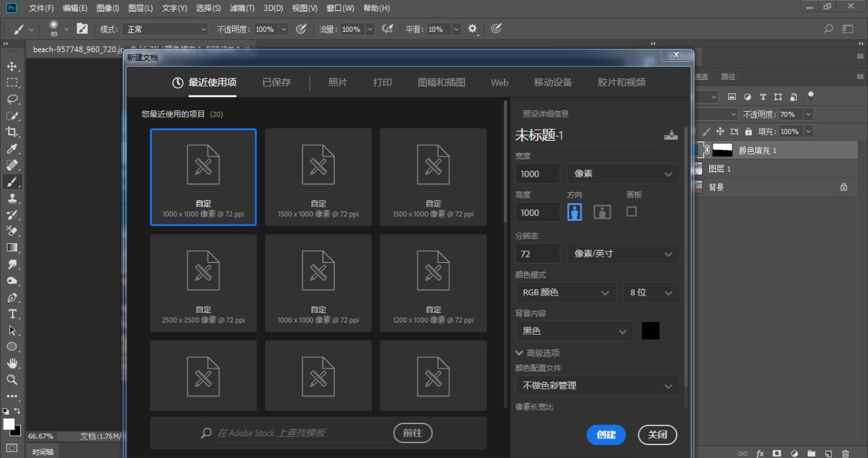Open the 黑色 background content dropdown
868x458 pixels.
coord(574,331)
